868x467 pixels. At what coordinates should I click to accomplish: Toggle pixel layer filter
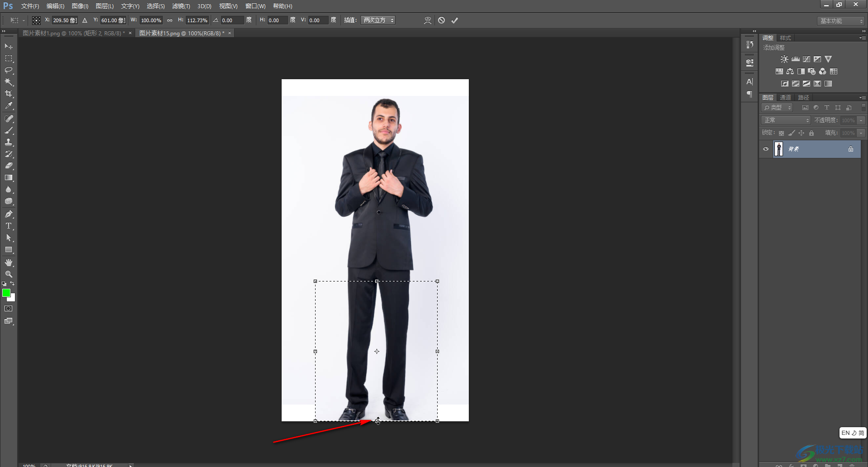pyautogui.click(x=805, y=108)
